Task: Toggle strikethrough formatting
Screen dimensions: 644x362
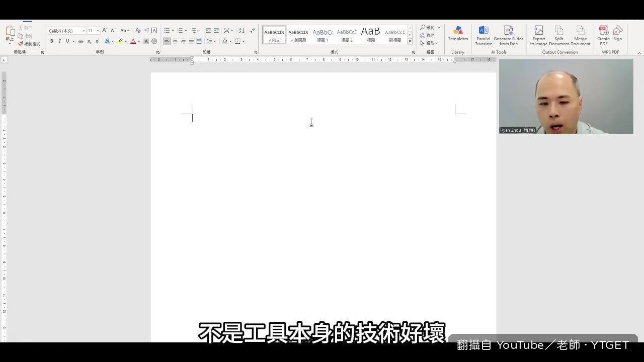Action: [80, 41]
